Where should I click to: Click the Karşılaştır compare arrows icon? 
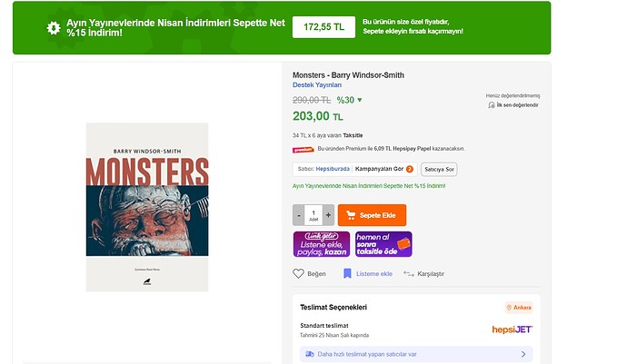(x=409, y=273)
